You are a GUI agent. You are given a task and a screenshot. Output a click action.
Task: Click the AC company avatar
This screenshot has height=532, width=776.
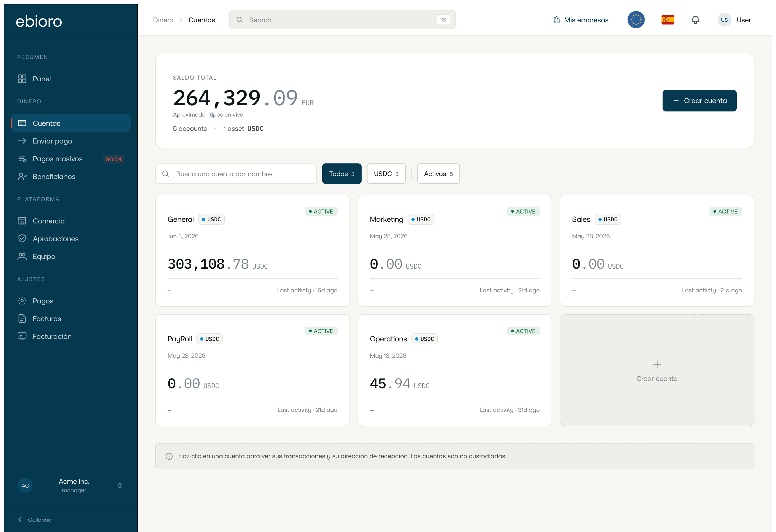click(x=25, y=486)
